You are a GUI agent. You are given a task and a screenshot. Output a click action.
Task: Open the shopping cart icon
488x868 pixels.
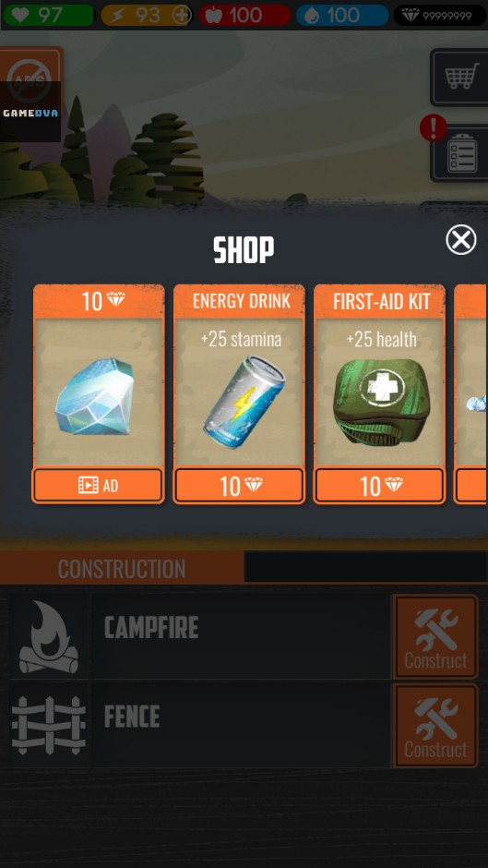pyautogui.click(x=460, y=77)
